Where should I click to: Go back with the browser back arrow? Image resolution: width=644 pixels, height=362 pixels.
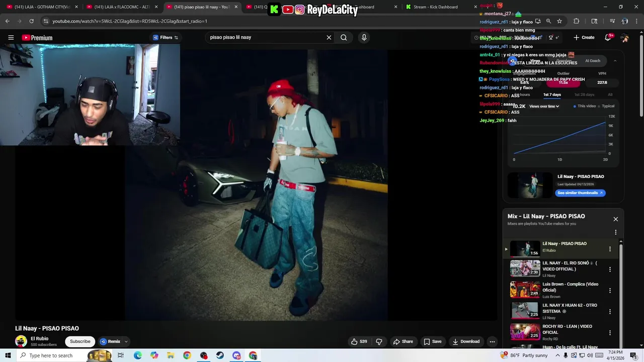point(7,21)
